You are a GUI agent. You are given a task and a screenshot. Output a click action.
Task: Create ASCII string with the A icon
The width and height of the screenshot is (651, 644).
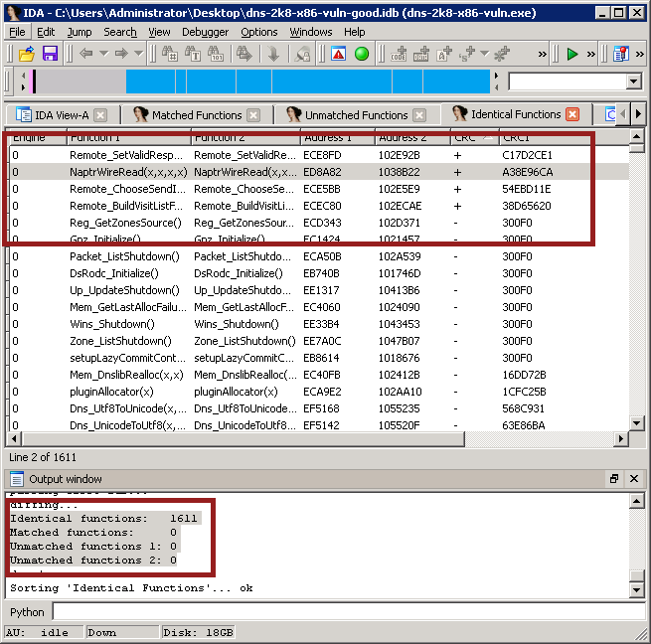[x=444, y=54]
